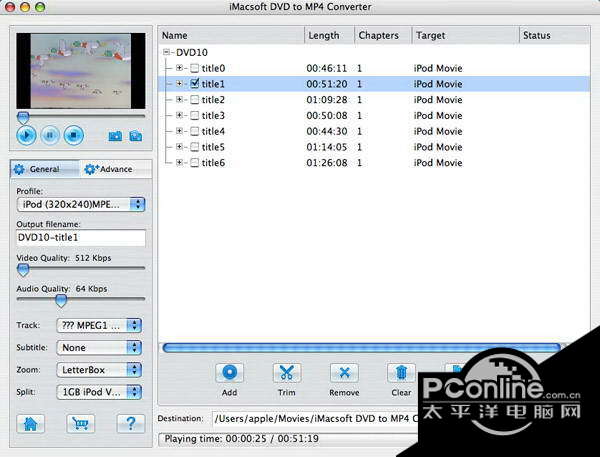Click the 01:09:28 length value
This screenshot has height=457, width=600.
tap(327, 100)
